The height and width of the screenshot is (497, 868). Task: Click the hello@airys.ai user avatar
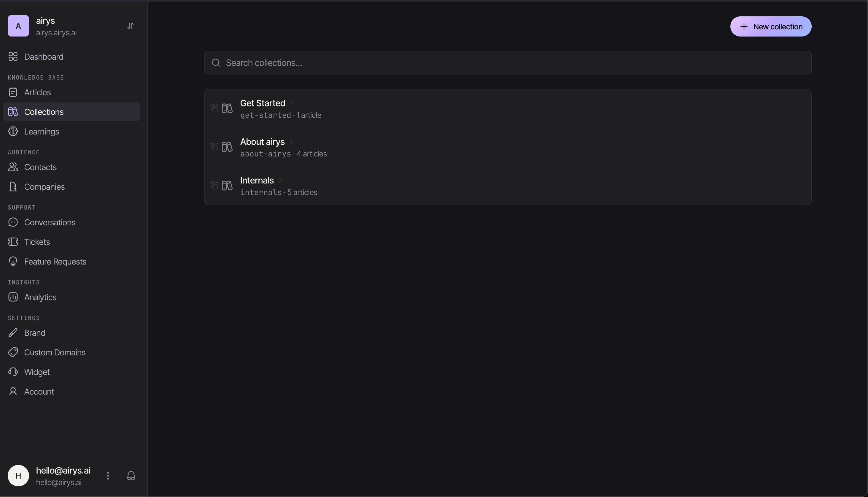[x=18, y=476]
